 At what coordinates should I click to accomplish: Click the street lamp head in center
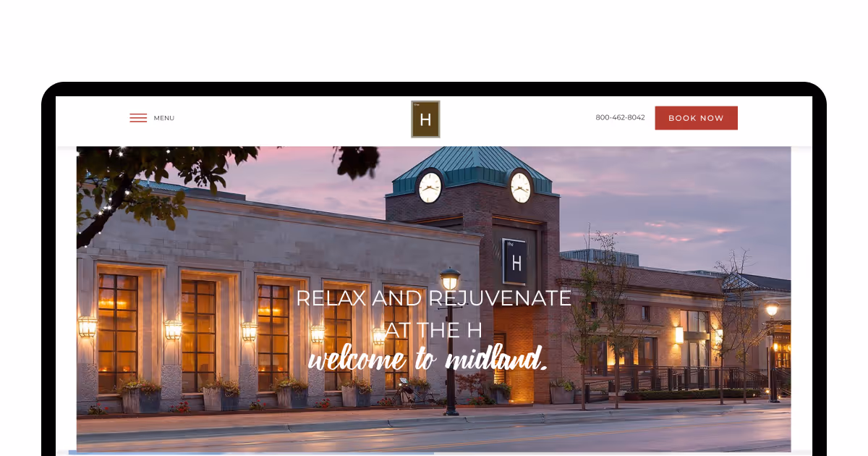point(450,279)
